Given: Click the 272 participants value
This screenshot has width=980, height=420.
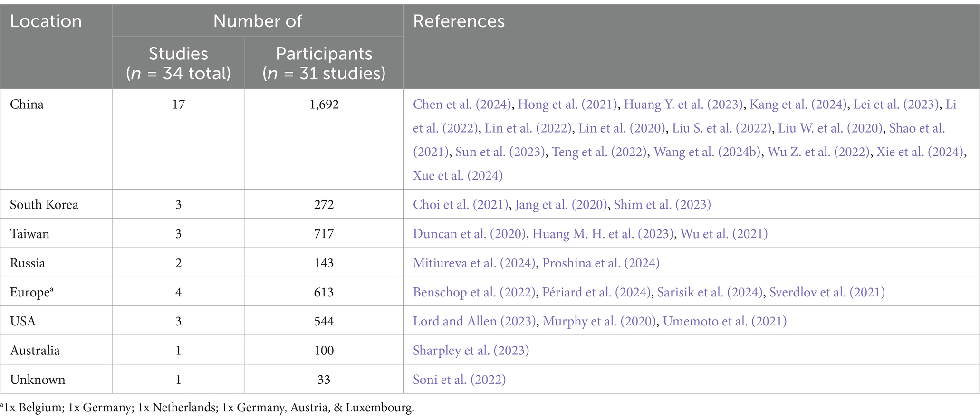Looking at the screenshot, I should pos(324,205).
